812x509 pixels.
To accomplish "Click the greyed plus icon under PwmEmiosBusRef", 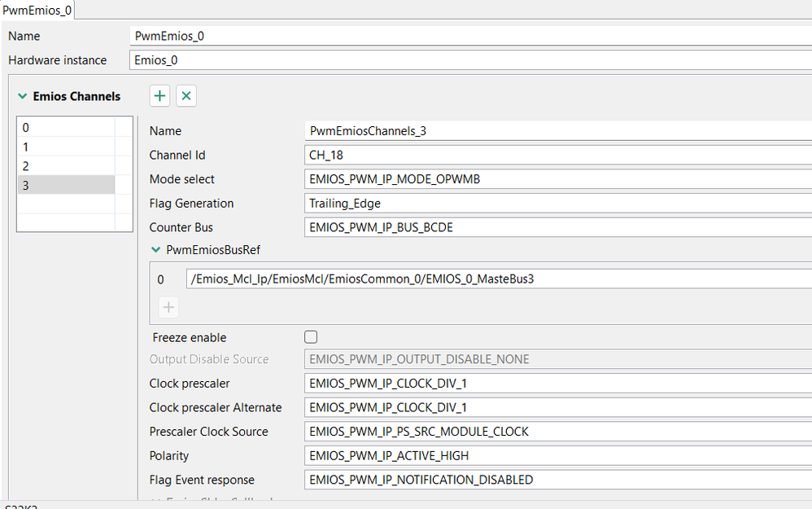I will [x=168, y=307].
